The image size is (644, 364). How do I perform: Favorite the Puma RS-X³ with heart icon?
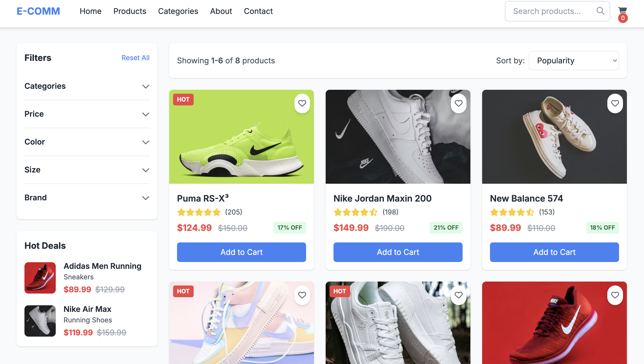302,103
